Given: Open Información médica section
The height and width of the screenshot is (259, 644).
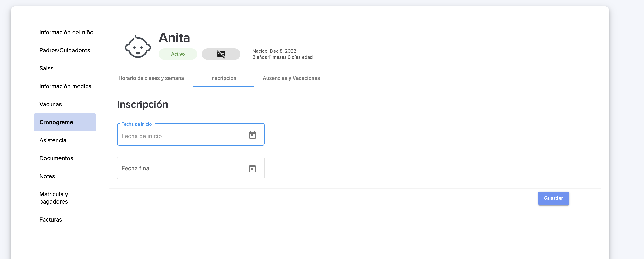Looking at the screenshot, I should 65,87.
